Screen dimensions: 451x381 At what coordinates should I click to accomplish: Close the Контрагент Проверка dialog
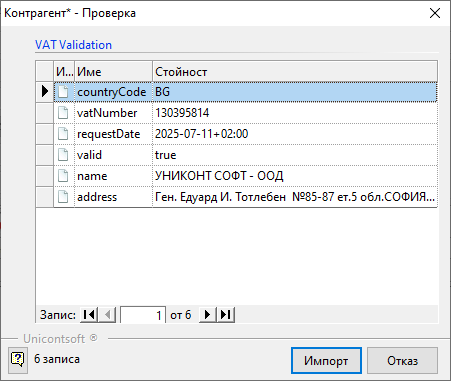point(435,13)
